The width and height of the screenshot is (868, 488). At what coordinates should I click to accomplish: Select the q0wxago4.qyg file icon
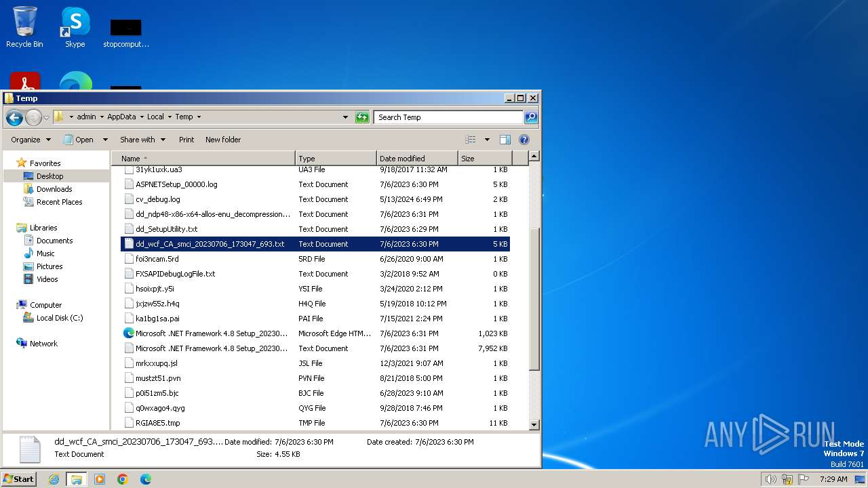coord(130,408)
